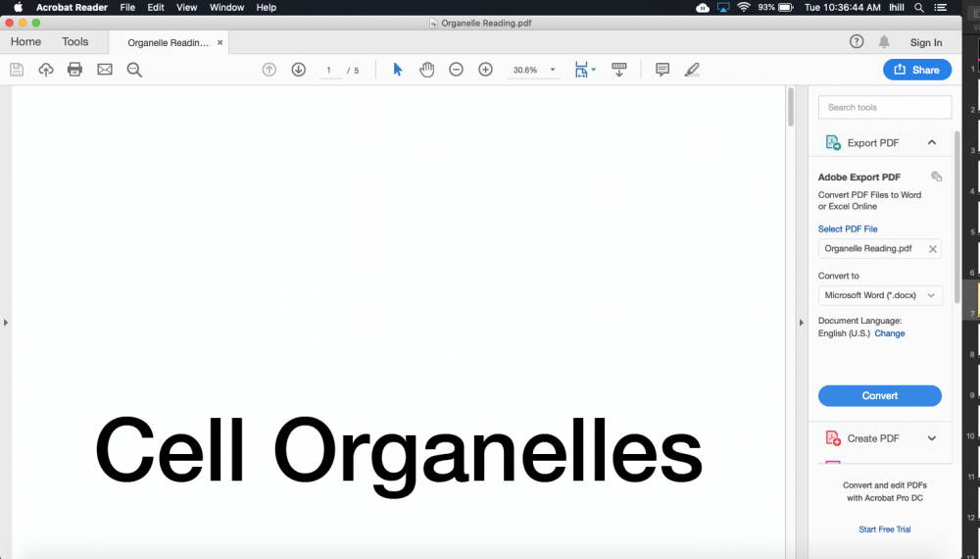This screenshot has width=980, height=559.
Task: Go to next page arrow
Action: 299,70
